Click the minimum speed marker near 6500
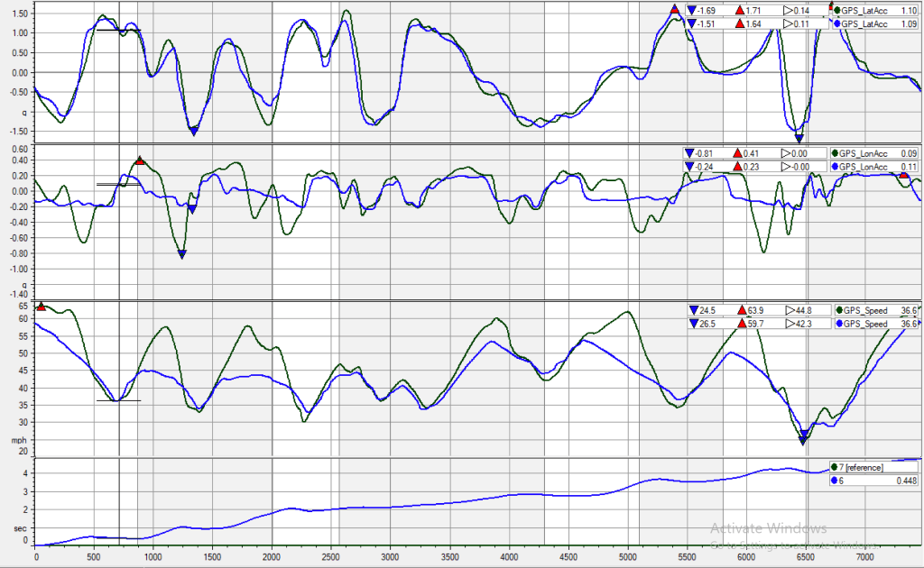 [x=803, y=439]
